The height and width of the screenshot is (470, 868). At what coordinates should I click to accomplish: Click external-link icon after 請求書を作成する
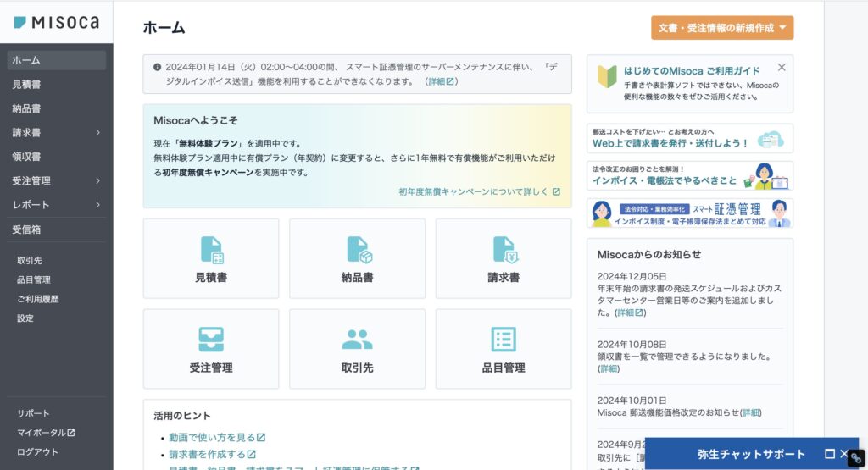(251, 455)
